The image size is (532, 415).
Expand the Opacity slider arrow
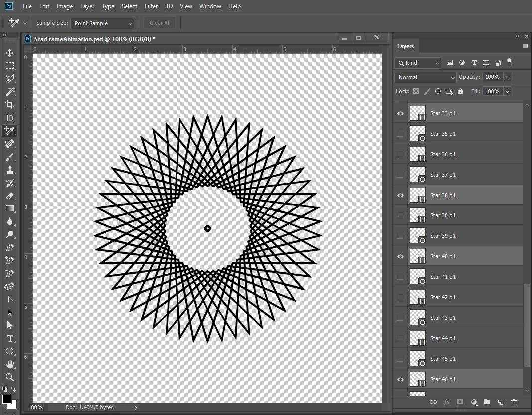click(x=507, y=77)
